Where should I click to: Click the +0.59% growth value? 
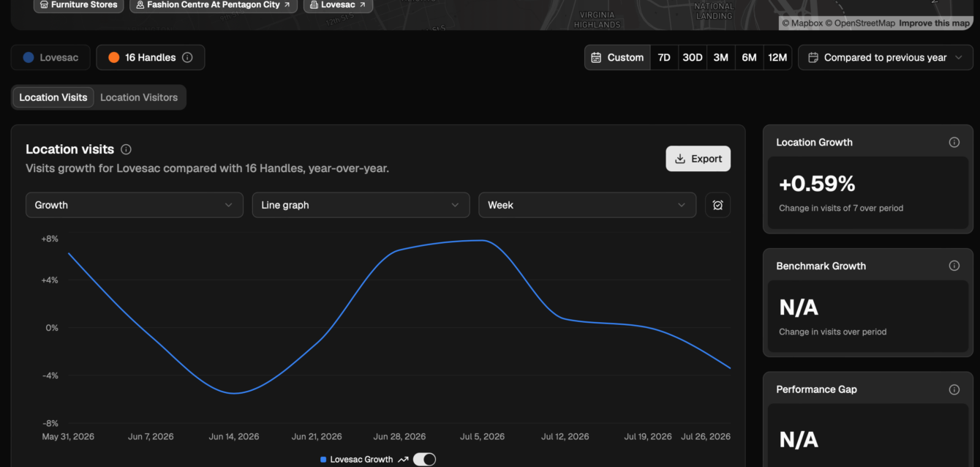point(817,184)
